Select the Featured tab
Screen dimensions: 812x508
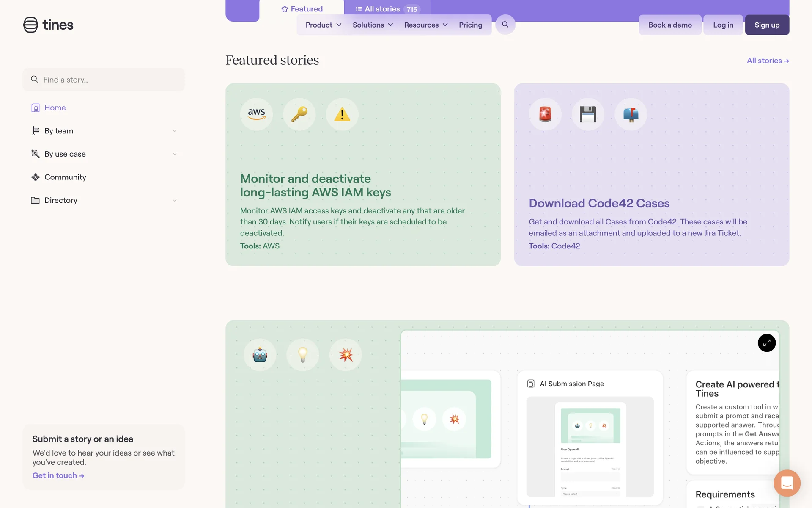click(302, 9)
